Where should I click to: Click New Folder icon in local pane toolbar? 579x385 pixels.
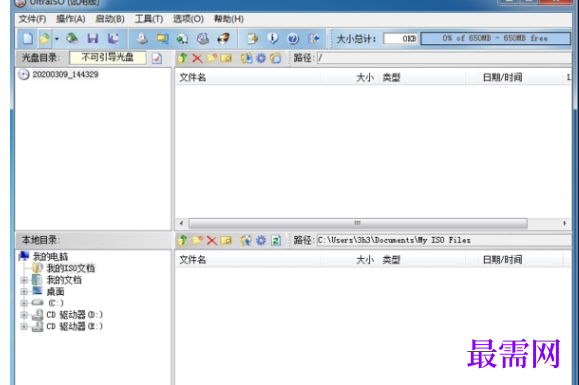(197, 241)
